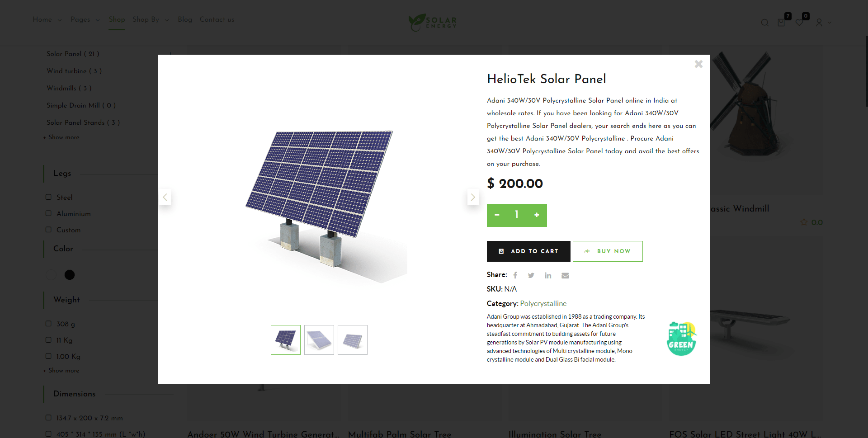Open the user account dropdown
The image size is (868, 438).
coord(823,23)
